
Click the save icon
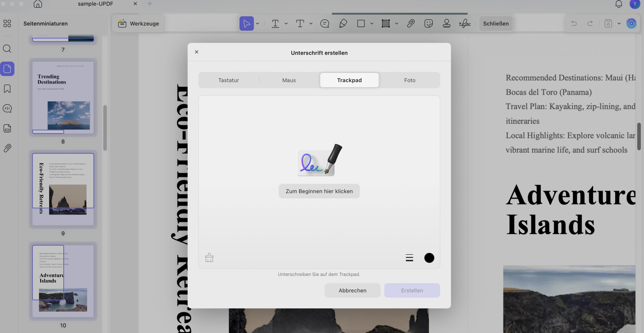tap(608, 23)
